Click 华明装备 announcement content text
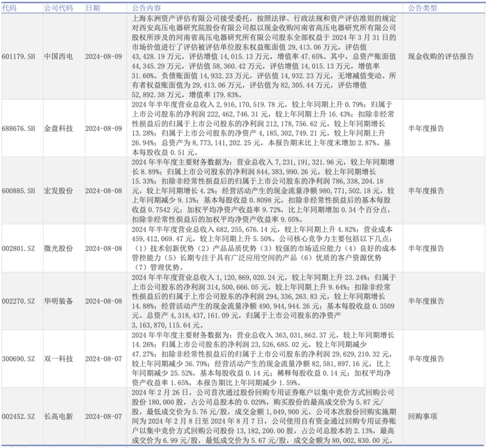488x448 pixels. (x=264, y=301)
